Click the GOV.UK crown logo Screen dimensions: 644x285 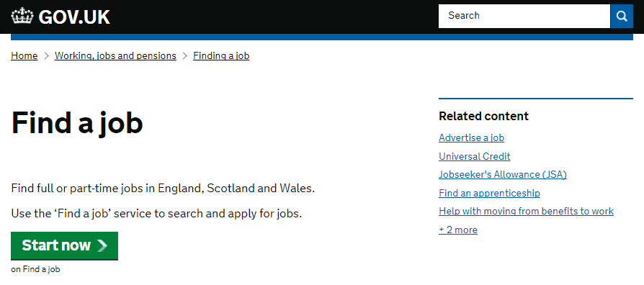tap(22, 17)
